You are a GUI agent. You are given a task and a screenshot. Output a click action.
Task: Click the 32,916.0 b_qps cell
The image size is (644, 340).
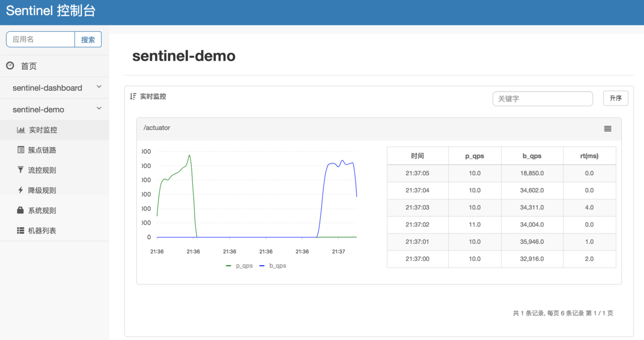coord(532,259)
